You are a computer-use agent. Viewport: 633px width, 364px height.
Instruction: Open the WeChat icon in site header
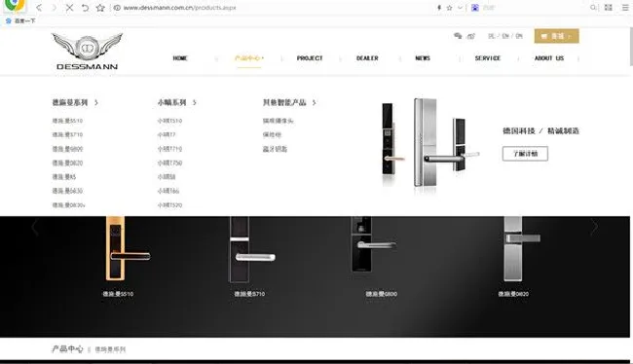pos(458,36)
